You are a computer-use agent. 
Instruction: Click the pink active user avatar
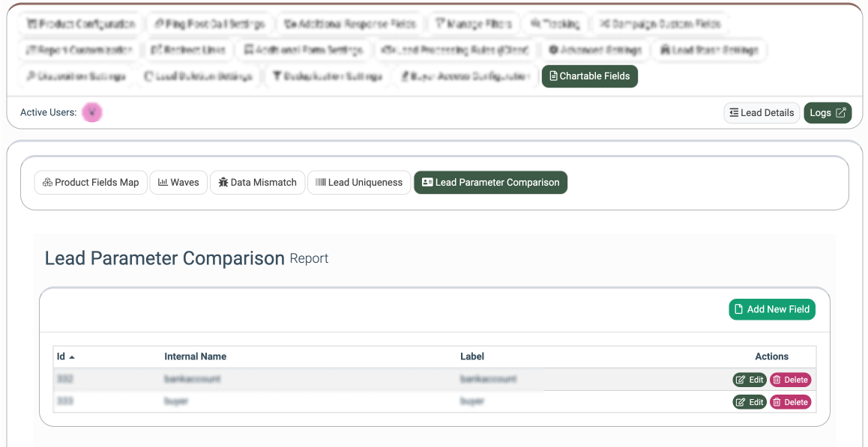[91, 113]
